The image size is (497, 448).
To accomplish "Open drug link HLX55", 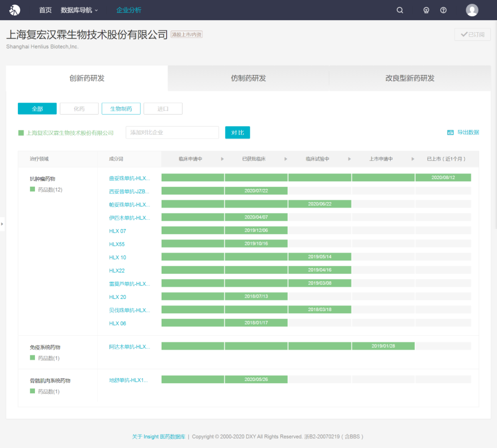I will pos(116,244).
